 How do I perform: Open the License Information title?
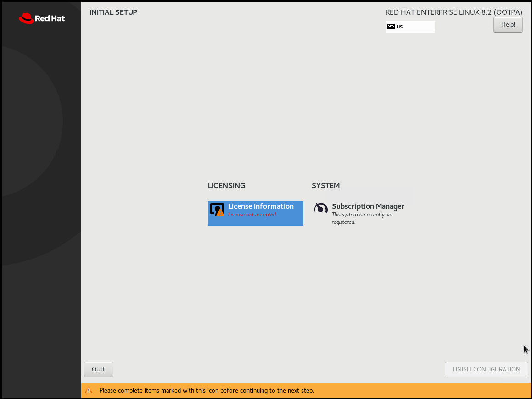point(261,206)
